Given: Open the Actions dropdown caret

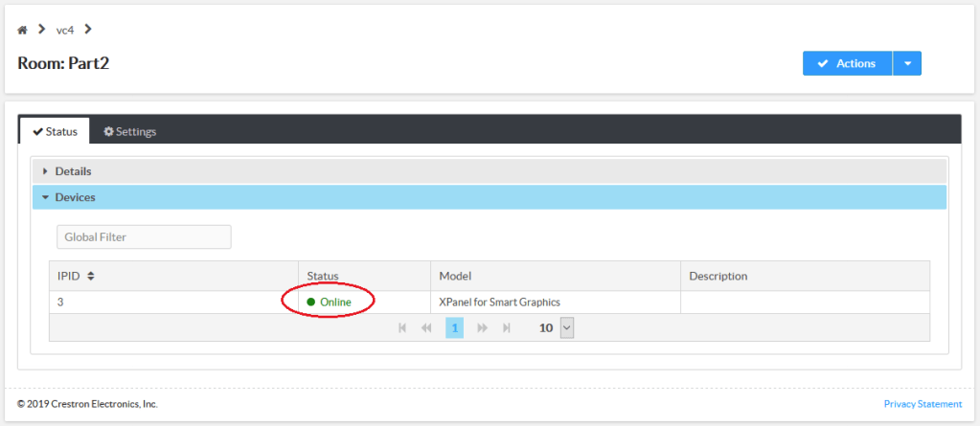Looking at the screenshot, I should tap(907, 63).
